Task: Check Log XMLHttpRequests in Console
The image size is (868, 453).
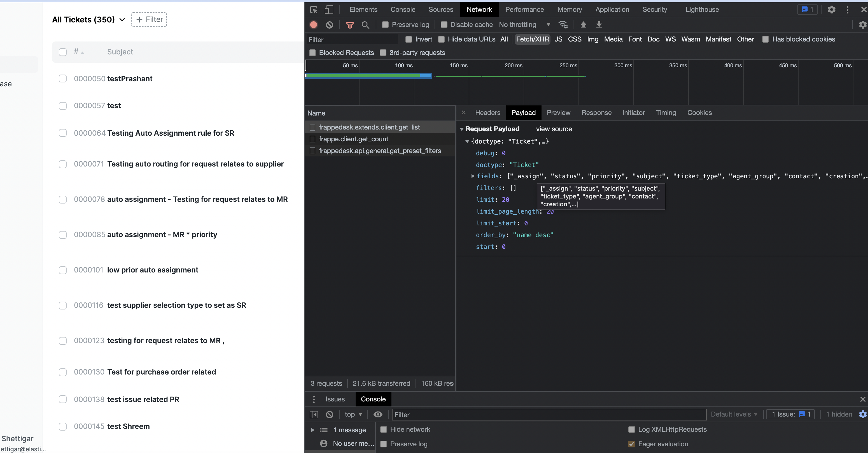Action: tap(632, 429)
